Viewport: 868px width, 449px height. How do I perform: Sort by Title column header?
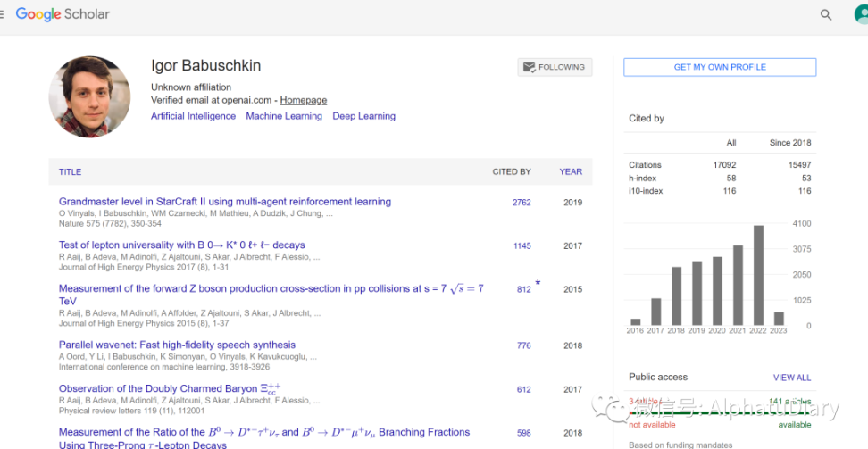coord(70,171)
